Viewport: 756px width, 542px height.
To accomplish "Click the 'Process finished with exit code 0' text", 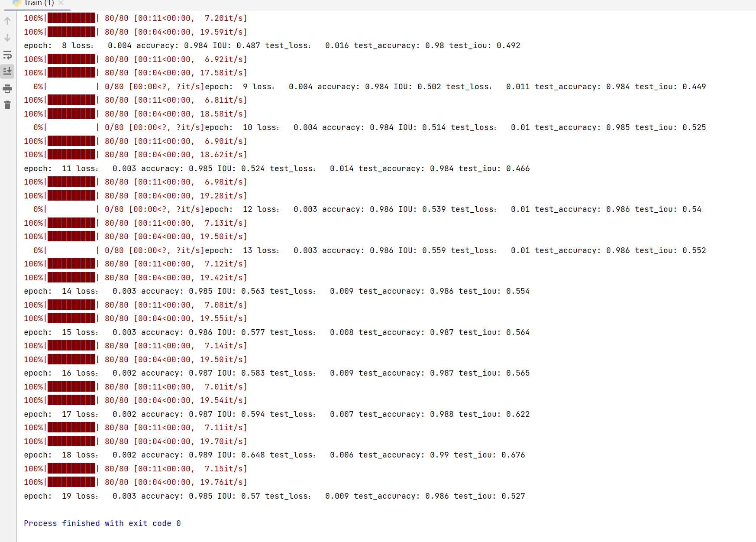I will (102, 523).
